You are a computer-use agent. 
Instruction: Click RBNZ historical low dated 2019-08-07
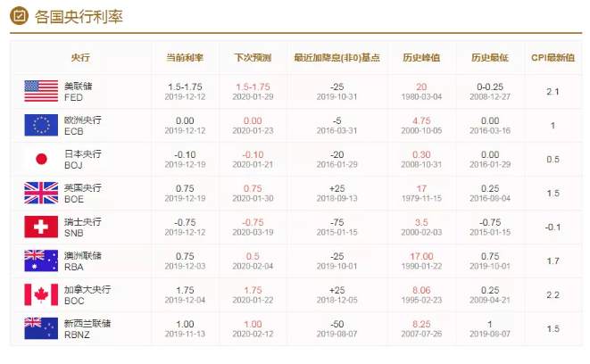(x=490, y=328)
